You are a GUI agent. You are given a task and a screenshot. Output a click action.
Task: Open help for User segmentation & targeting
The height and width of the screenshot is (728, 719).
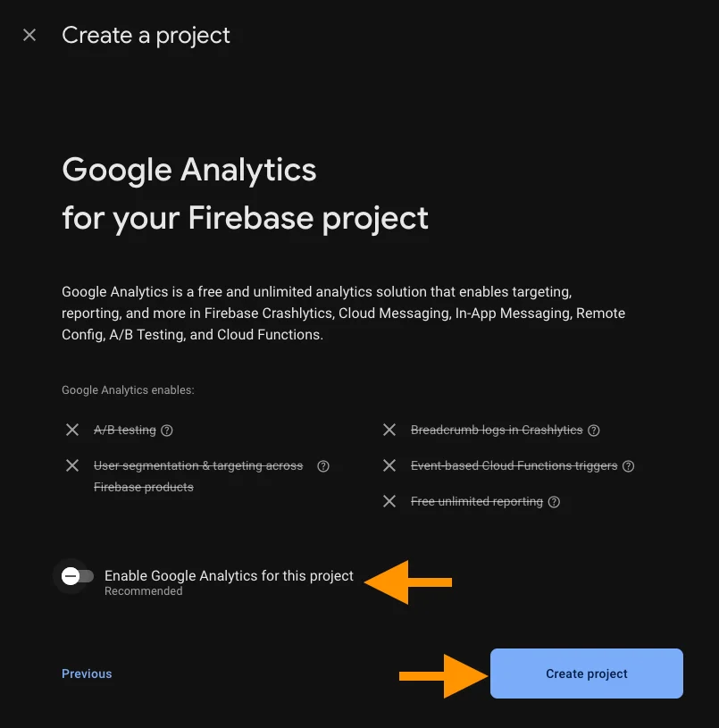323,466
